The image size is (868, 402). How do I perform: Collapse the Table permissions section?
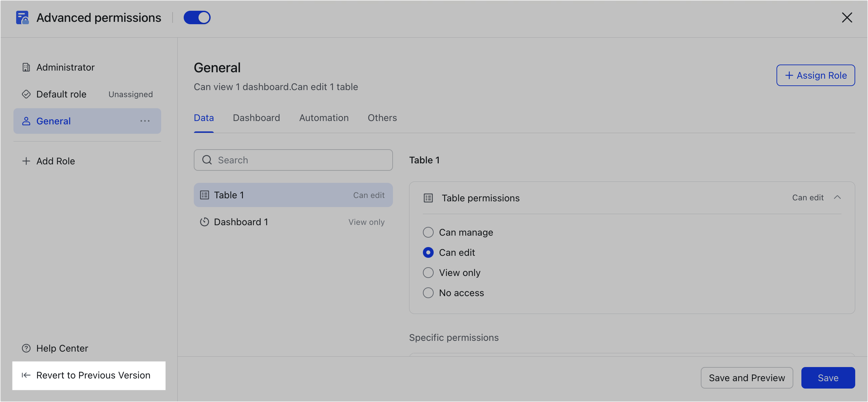pyautogui.click(x=838, y=197)
